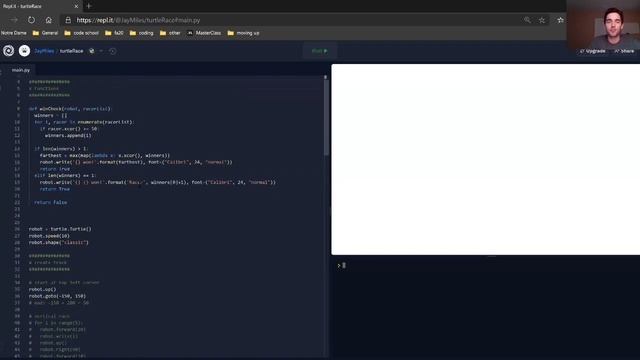Image resolution: width=640 pixels, height=360 pixels.
Task: Open the Notre Dame bookmark
Action: point(13,33)
